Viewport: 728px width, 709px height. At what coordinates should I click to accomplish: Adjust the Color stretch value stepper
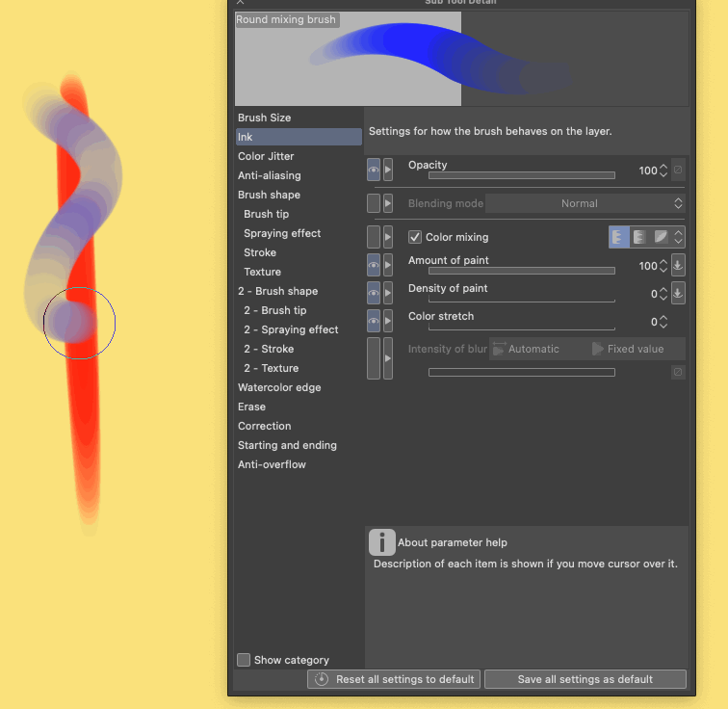(663, 322)
